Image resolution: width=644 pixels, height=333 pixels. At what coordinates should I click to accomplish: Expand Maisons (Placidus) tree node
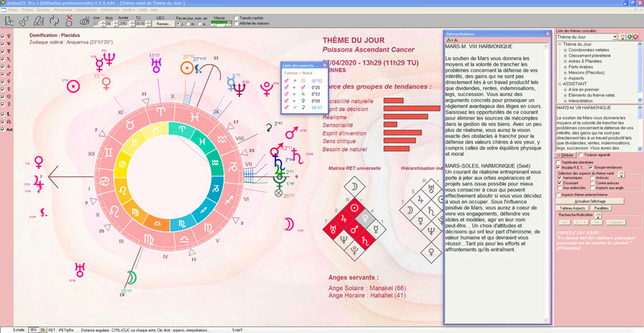pyautogui.click(x=565, y=72)
